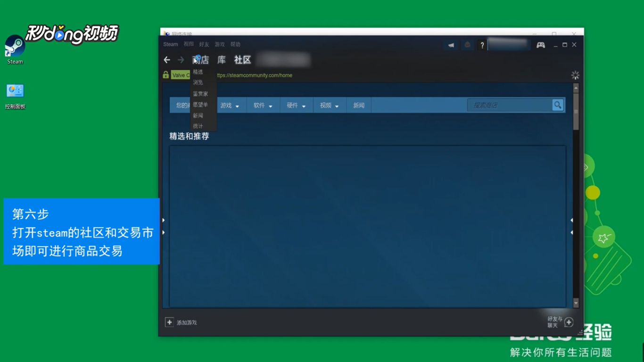The height and width of the screenshot is (362, 644).
Task: Open the blurred account name dropdown
Action: [509, 45]
